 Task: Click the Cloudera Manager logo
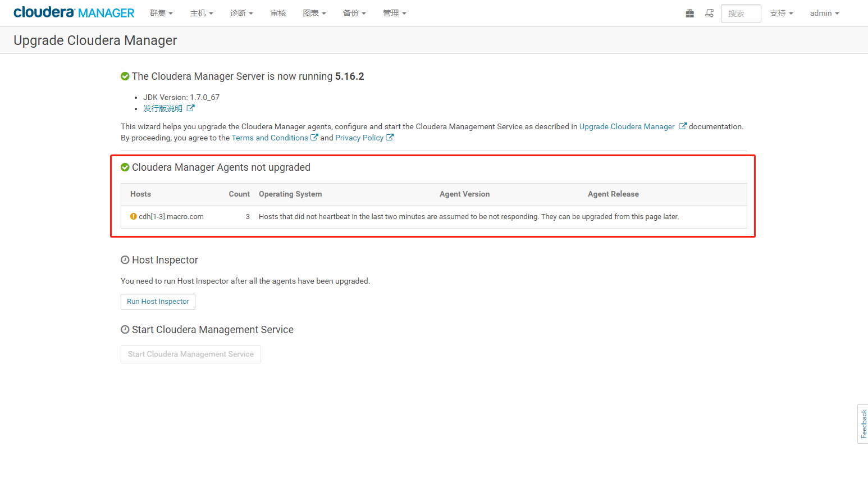click(74, 12)
